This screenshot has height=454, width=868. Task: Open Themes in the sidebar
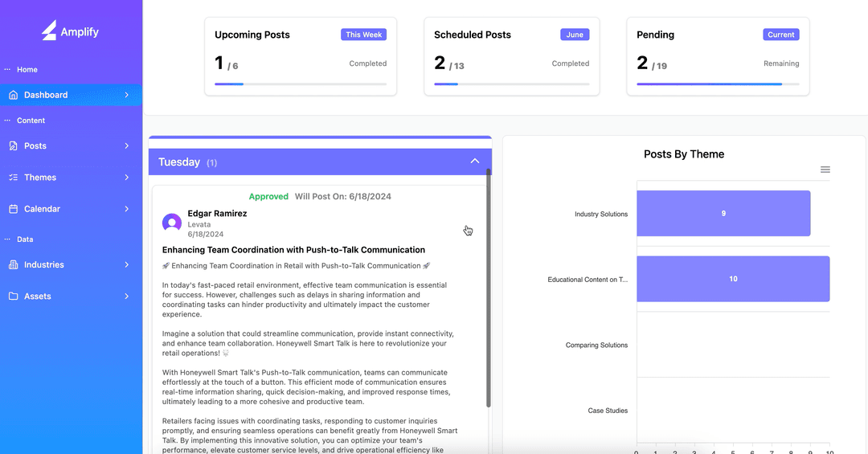pyautogui.click(x=71, y=178)
